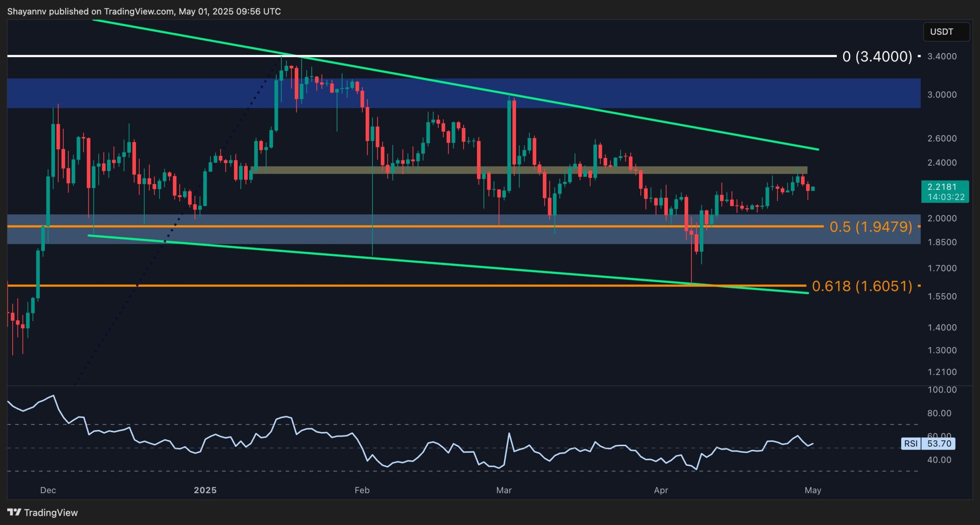Screen dimensions: 980x525
Task: Select the 0.5 (1.9479) Fibonacci label
Action: click(x=871, y=227)
